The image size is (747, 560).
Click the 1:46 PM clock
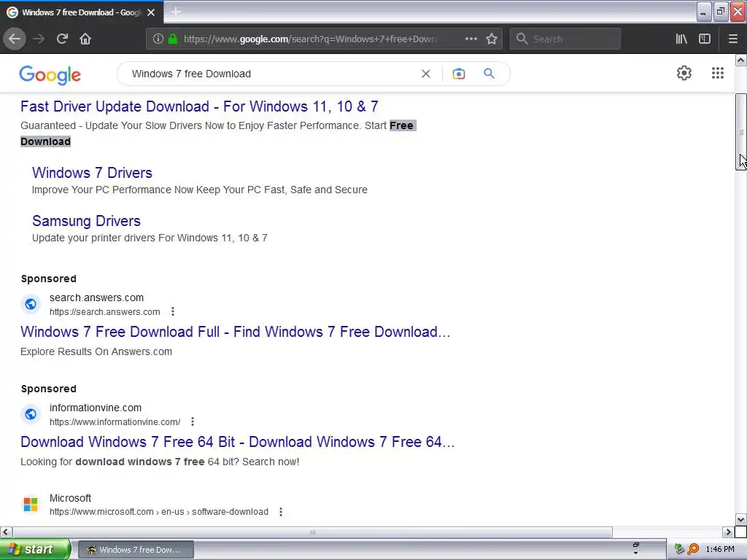[720, 550]
